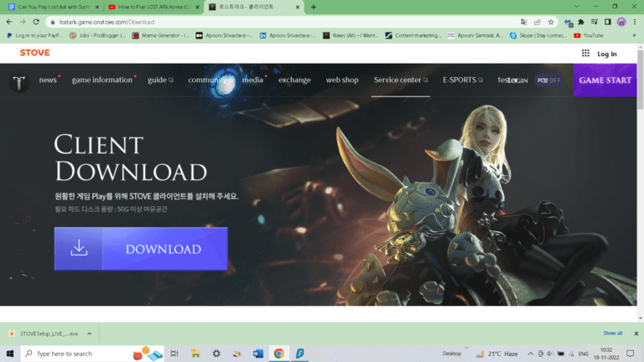Click the taskbar clock and date

[606, 354]
